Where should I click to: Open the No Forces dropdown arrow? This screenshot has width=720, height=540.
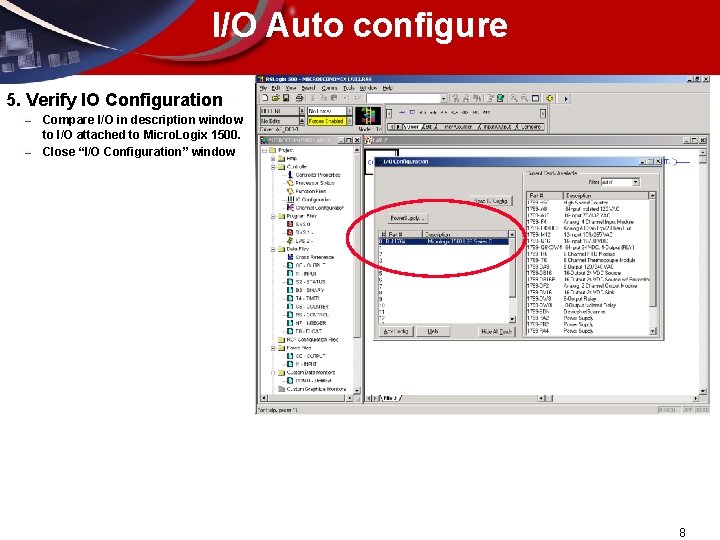(349, 111)
